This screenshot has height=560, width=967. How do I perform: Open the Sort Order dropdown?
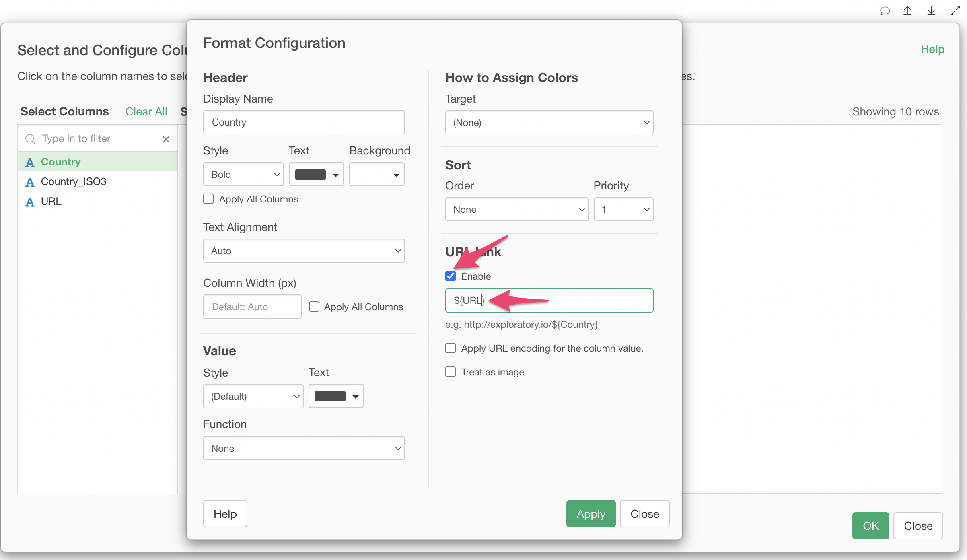pyautogui.click(x=516, y=209)
